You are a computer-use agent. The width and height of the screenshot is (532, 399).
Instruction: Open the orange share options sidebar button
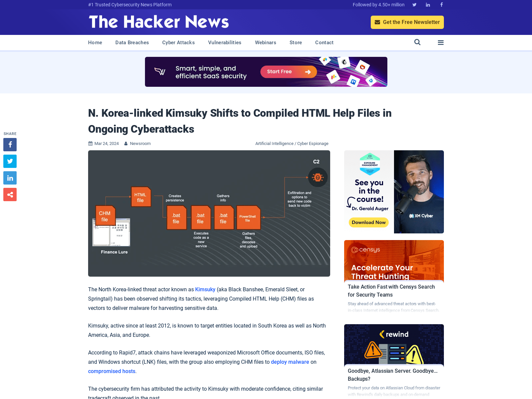click(10, 195)
